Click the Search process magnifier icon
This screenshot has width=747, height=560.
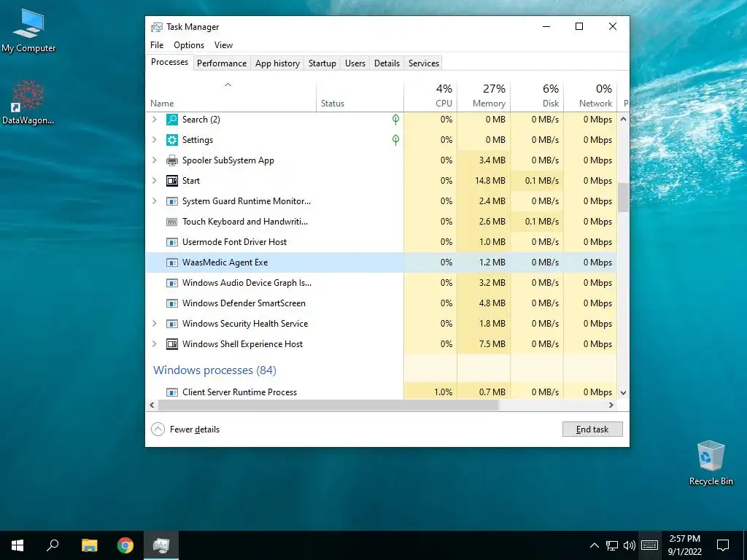click(x=171, y=120)
